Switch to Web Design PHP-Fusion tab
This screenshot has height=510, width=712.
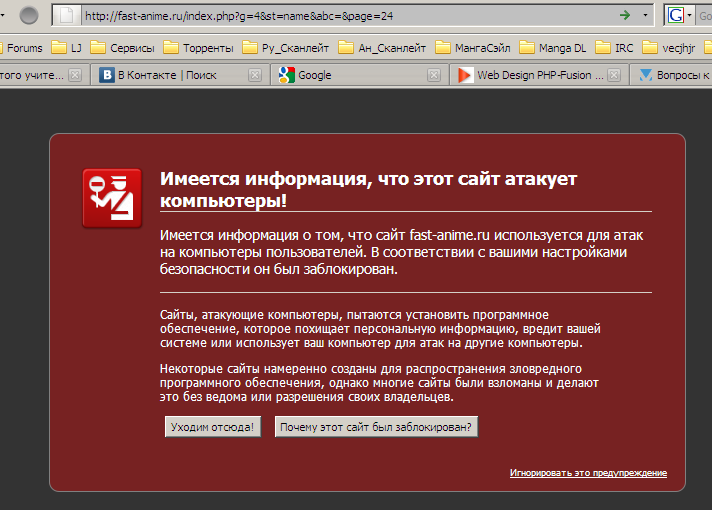(x=530, y=75)
